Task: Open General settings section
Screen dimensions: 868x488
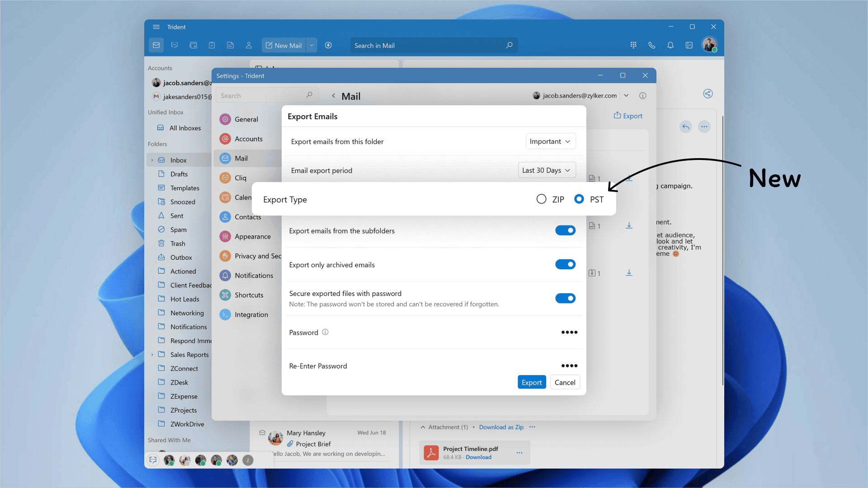Action: pyautogui.click(x=247, y=119)
